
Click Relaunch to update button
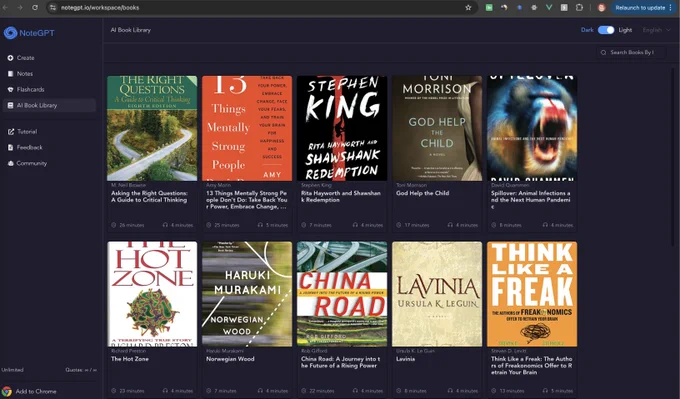(x=643, y=7)
